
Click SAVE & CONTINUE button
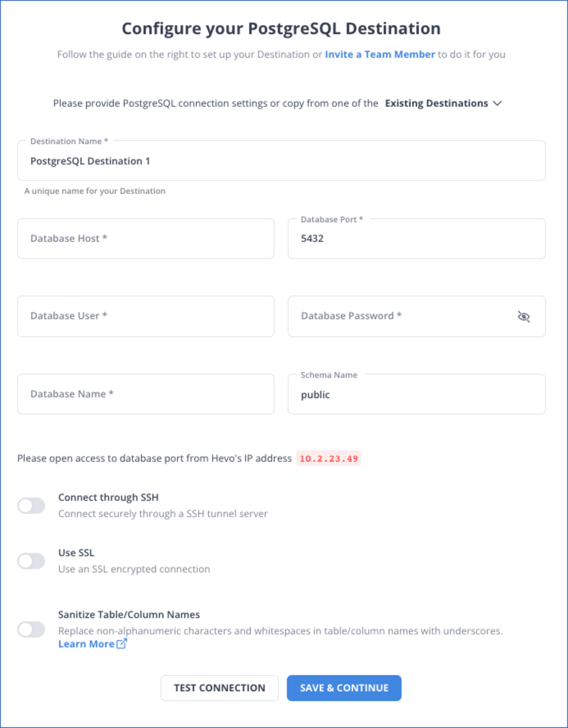(344, 688)
